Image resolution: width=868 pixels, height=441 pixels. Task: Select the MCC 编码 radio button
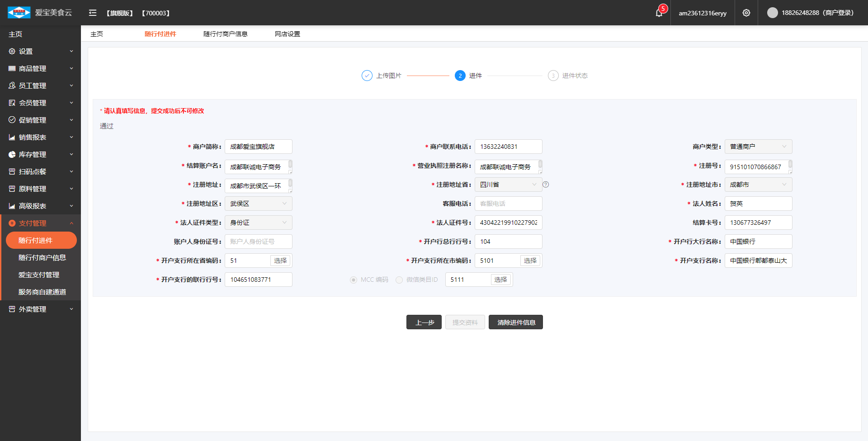pyautogui.click(x=354, y=280)
